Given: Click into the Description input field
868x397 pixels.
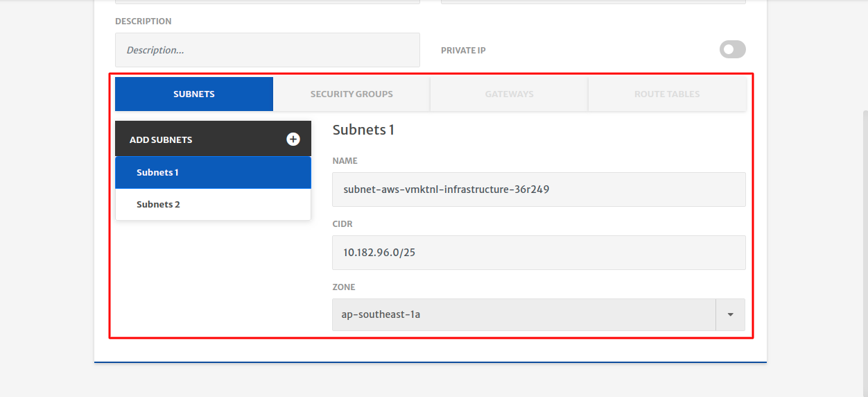Looking at the screenshot, I should 268,50.
